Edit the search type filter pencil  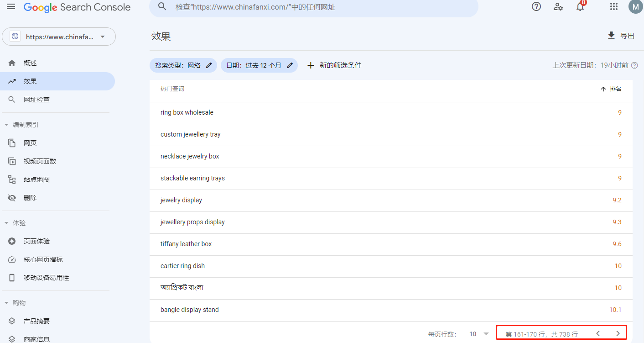(209, 65)
